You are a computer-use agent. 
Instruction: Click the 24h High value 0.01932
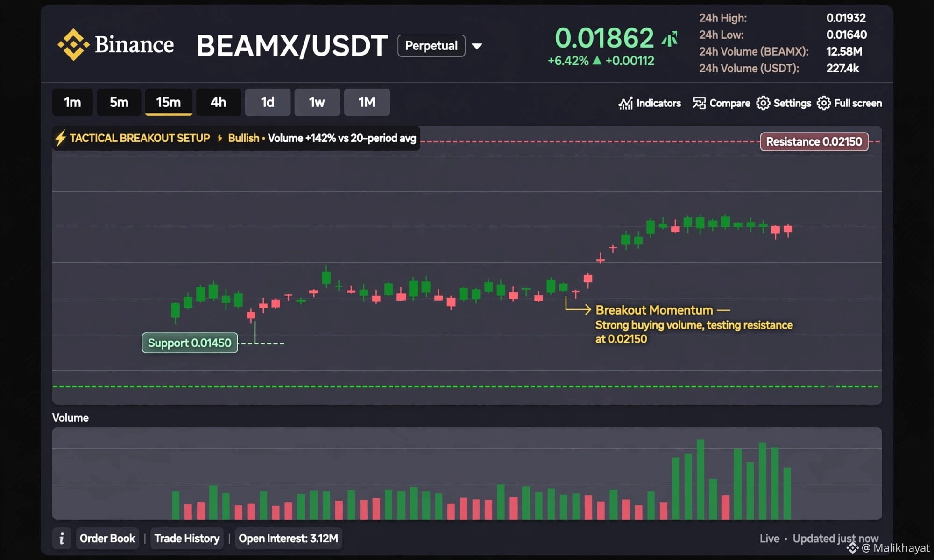coord(846,18)
